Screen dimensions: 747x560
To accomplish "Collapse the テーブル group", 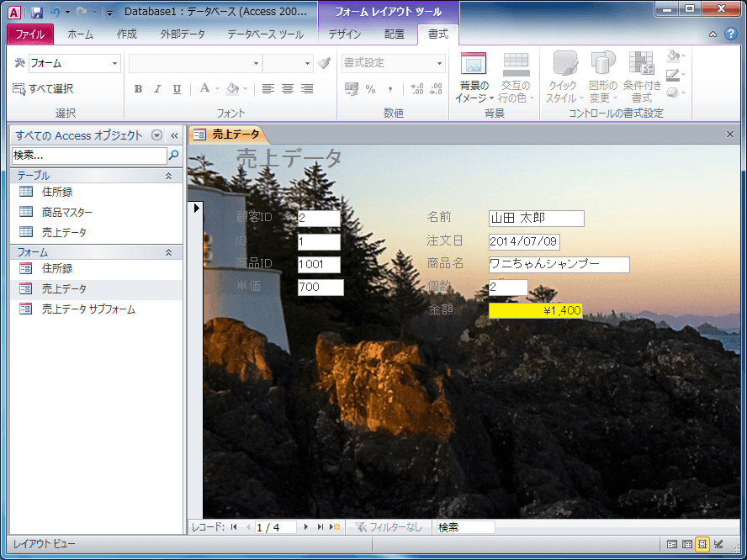I will (x=168, y=177).
